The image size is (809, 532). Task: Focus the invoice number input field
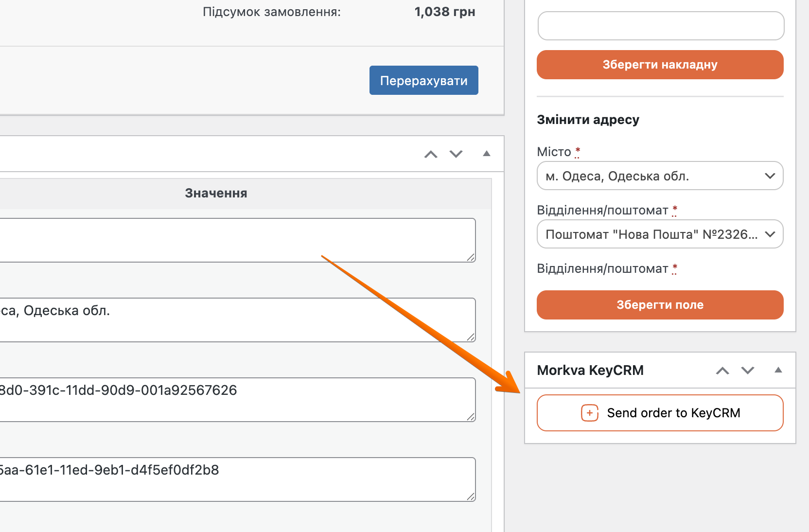tap(661, 26)
